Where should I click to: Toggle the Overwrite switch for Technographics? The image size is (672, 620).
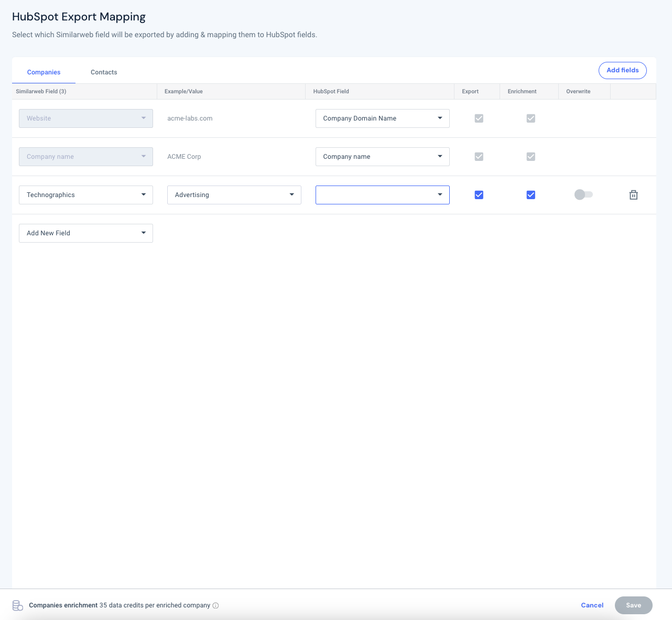tap(583, 194)
